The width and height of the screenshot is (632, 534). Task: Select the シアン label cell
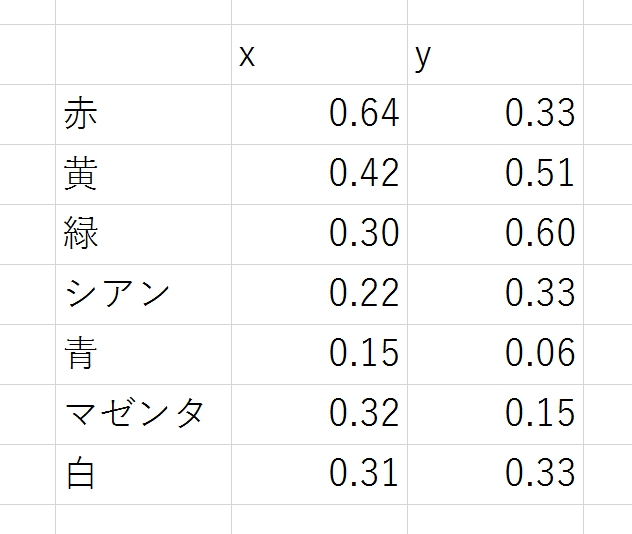(x=143, y=294)
